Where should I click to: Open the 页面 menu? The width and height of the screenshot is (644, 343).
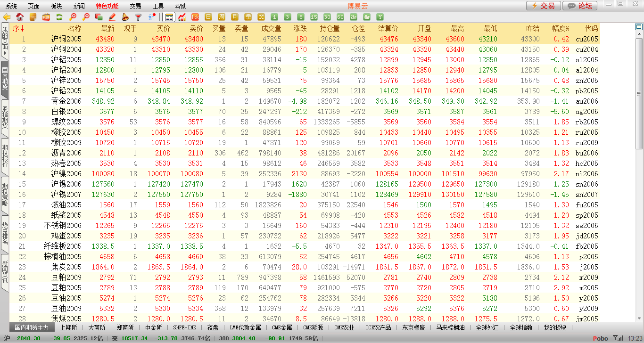[x=34, y=6]
